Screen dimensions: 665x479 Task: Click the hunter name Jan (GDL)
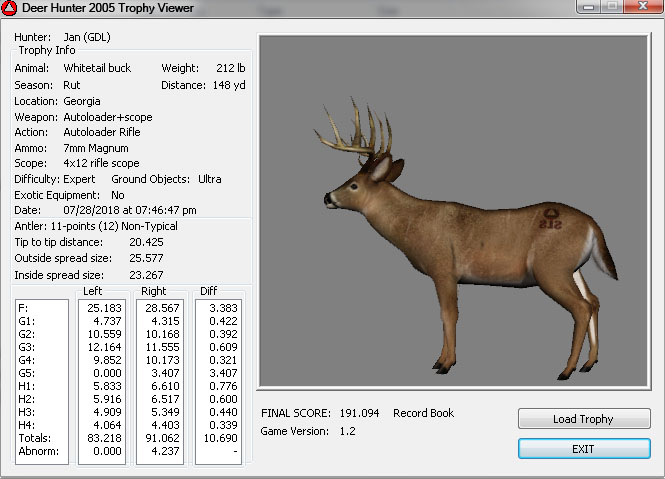click(87, 37)
